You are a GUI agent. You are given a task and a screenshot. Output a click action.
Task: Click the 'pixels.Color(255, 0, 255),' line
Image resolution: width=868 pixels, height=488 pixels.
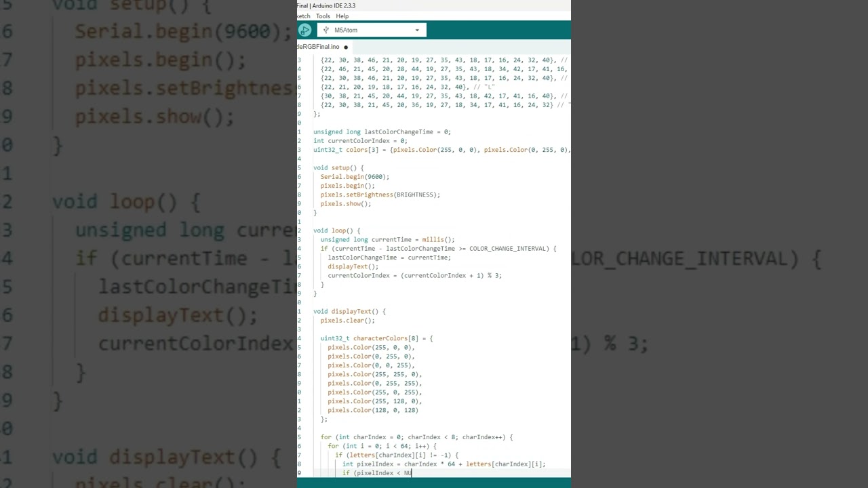click(375, 392)
